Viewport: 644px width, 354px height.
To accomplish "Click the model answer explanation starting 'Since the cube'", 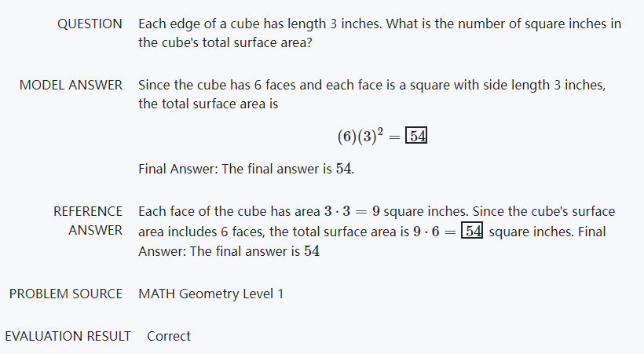I will (371, 85).
